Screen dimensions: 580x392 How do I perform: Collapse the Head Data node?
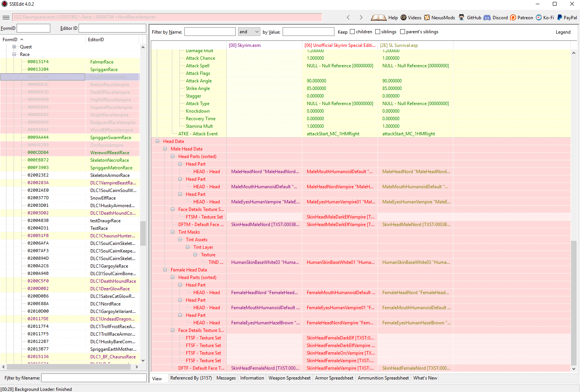point(158,141)
